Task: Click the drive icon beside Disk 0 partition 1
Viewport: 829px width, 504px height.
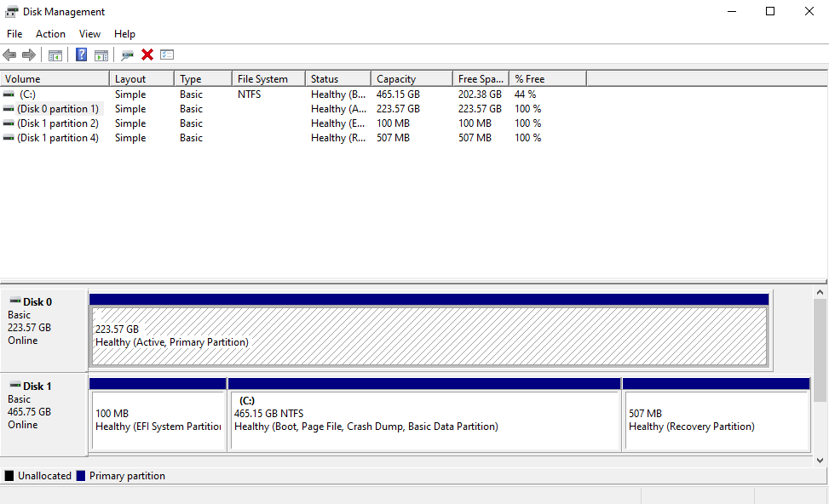Action: pyautogui.click(x=9, y=108)
